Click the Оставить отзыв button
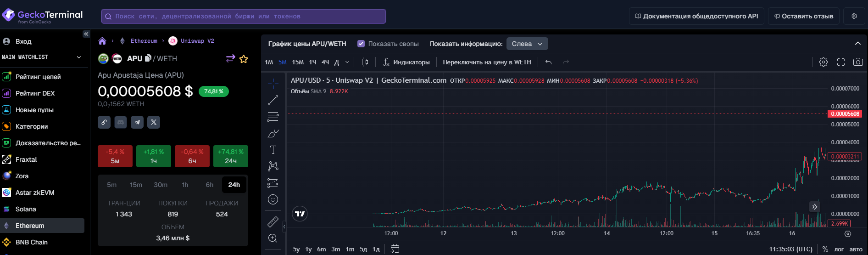 pos(804,16)
